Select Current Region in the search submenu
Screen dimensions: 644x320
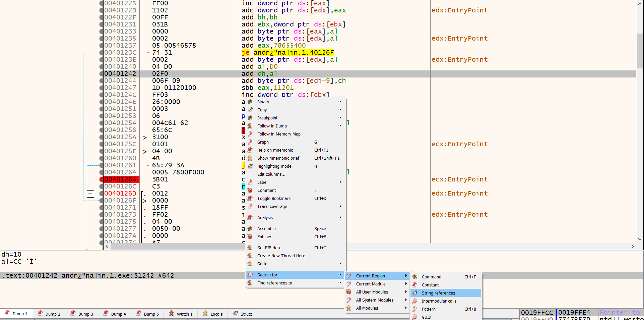pos(377,276)
